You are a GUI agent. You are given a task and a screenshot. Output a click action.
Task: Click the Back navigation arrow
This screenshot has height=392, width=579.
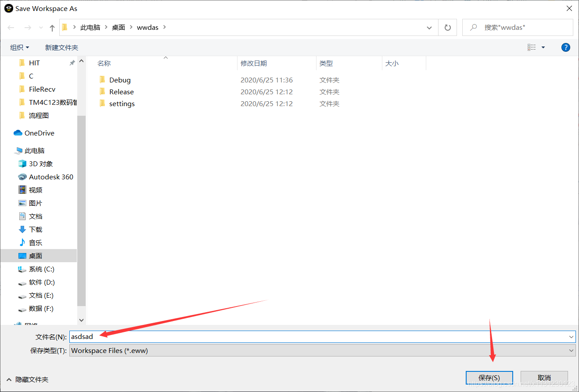(x=11, y=28)
